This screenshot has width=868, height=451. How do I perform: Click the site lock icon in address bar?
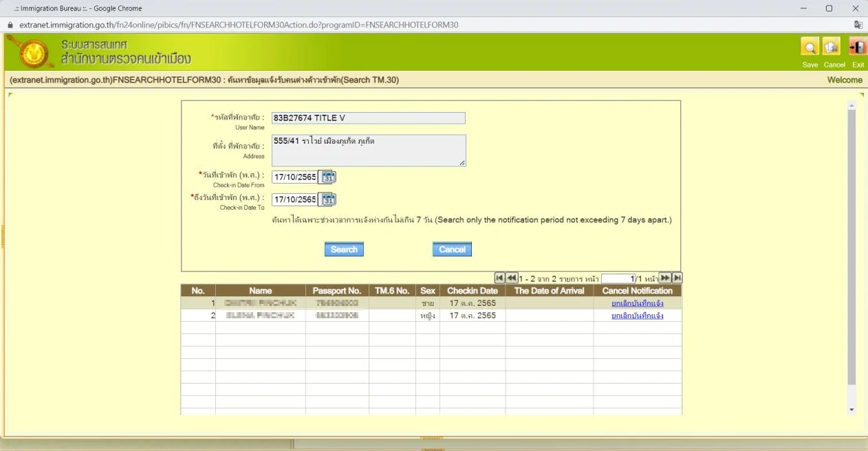10,25
